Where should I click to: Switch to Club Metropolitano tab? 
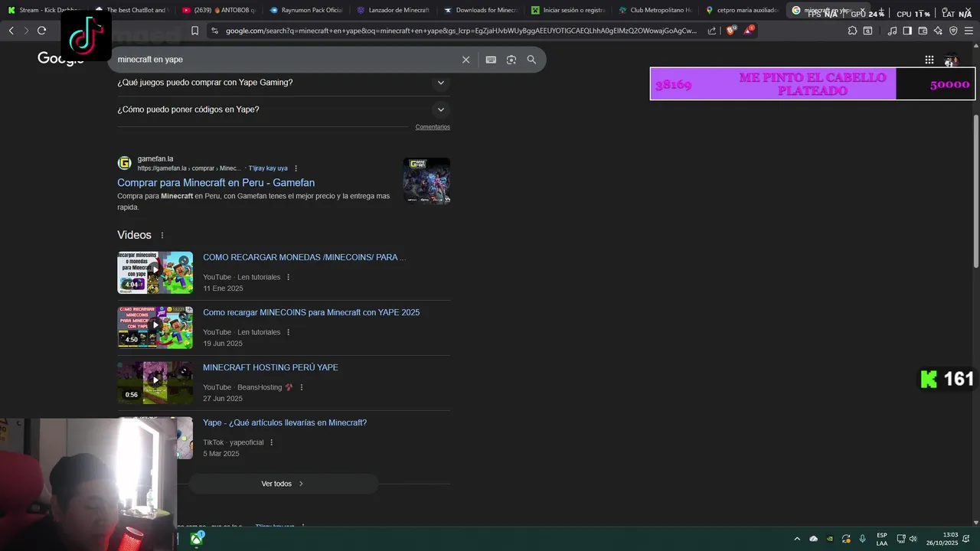(655, 10)
